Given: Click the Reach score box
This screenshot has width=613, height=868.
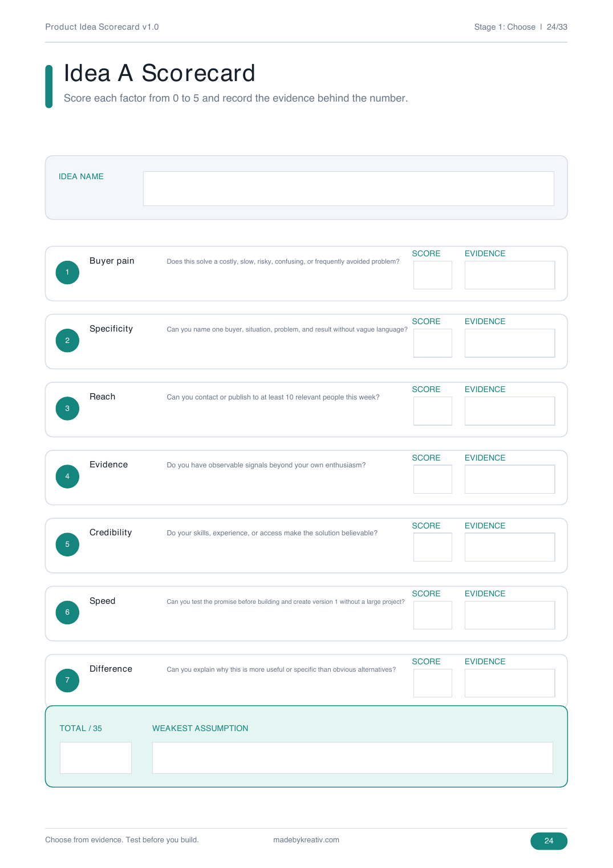Looking at the screenshot, I should pos(433,411).
